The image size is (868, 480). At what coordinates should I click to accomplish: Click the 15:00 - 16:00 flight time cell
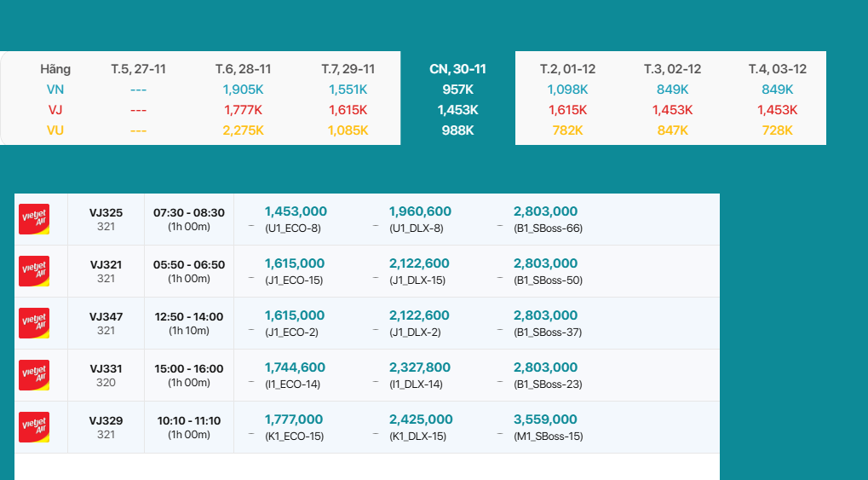(189, 375)
